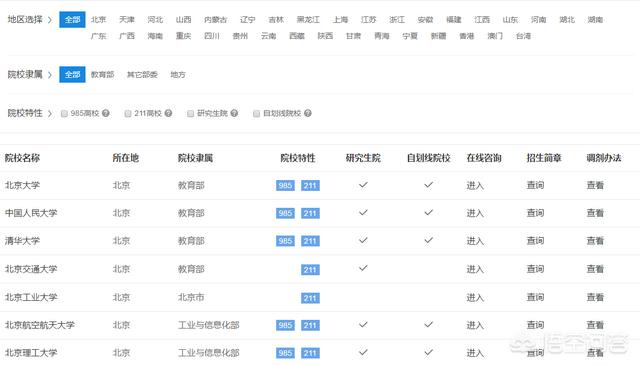
Task: Filter region by 四川
Action: click(212, 36)
